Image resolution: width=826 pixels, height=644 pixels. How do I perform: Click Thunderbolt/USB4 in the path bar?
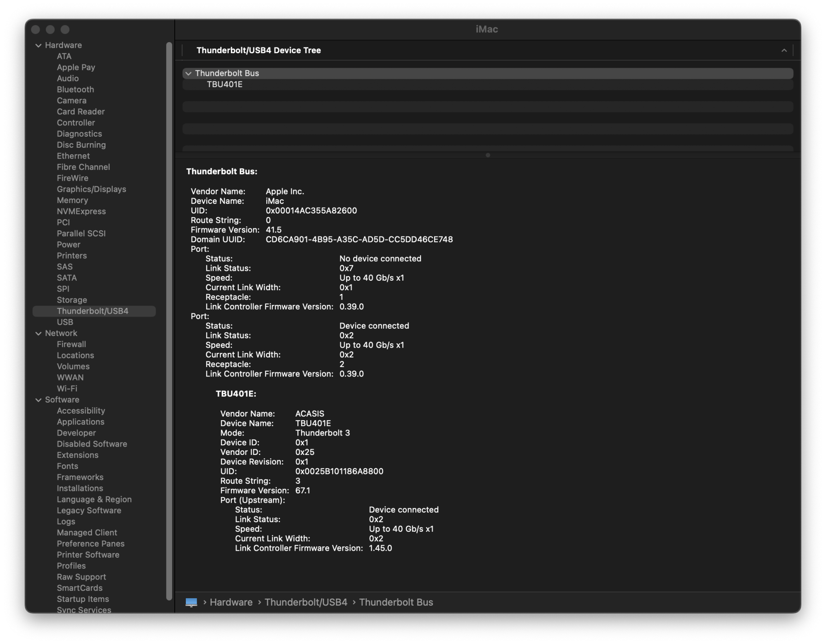[x=306, y=602]
